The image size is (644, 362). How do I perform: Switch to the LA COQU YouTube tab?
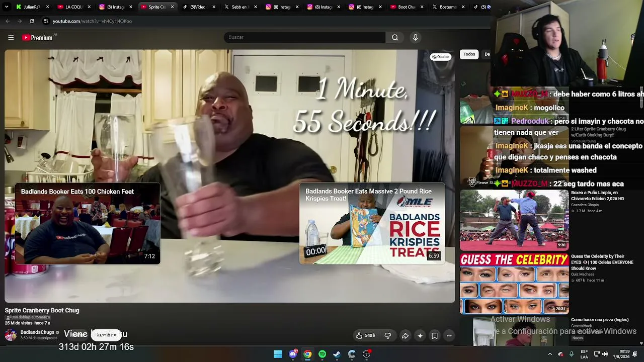coord(74,7)
